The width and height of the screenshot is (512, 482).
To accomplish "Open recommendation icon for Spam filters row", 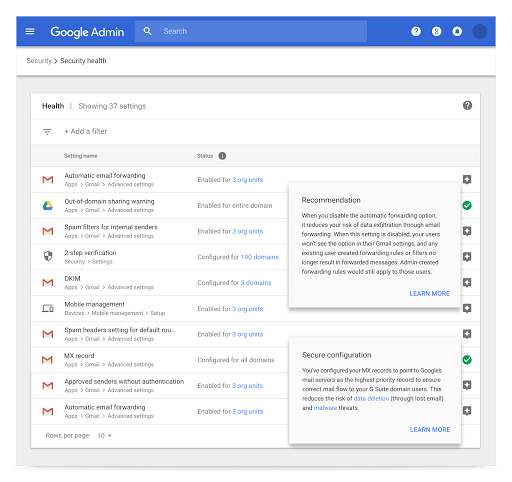I will click(467, 231).
